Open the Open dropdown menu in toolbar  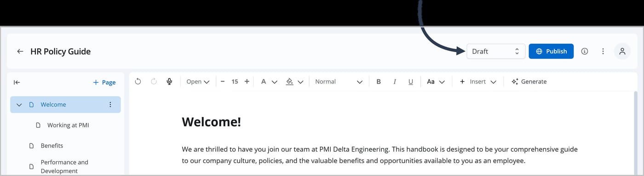[x=198, y=82]
